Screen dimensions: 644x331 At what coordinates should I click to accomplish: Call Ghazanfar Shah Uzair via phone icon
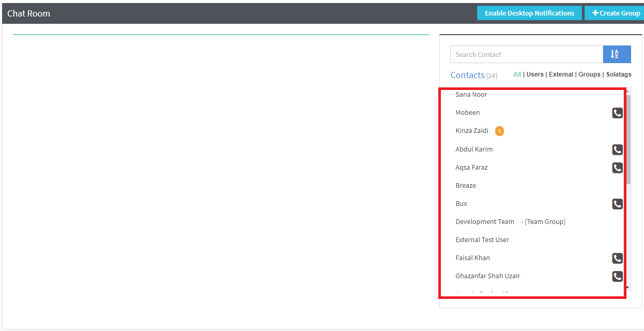click(x=617, y=276)
